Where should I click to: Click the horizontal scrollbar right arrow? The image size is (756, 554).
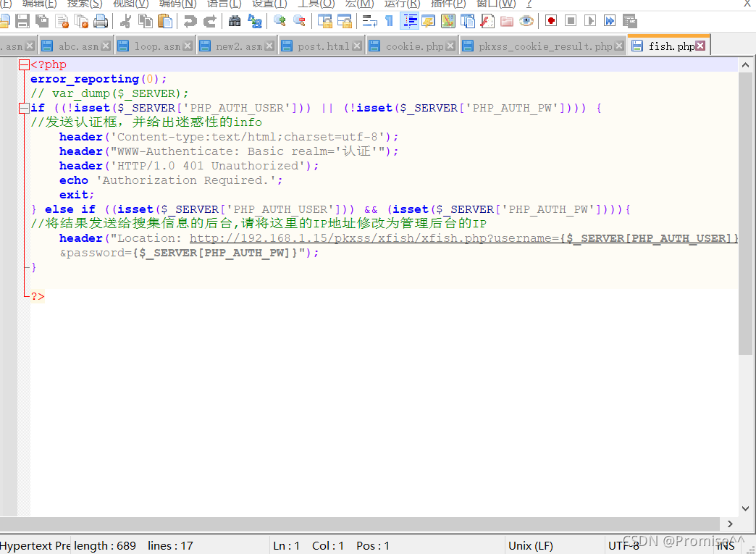click(729, 524)
